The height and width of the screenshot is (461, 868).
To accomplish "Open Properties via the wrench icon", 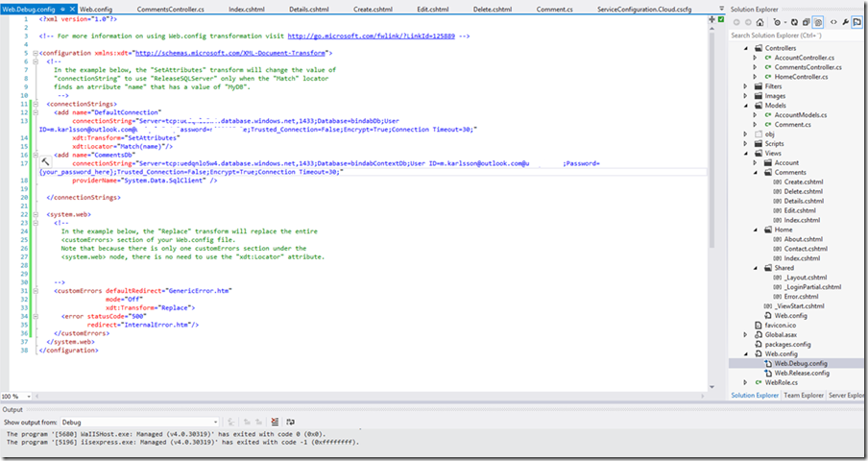I will coord(845,22).
